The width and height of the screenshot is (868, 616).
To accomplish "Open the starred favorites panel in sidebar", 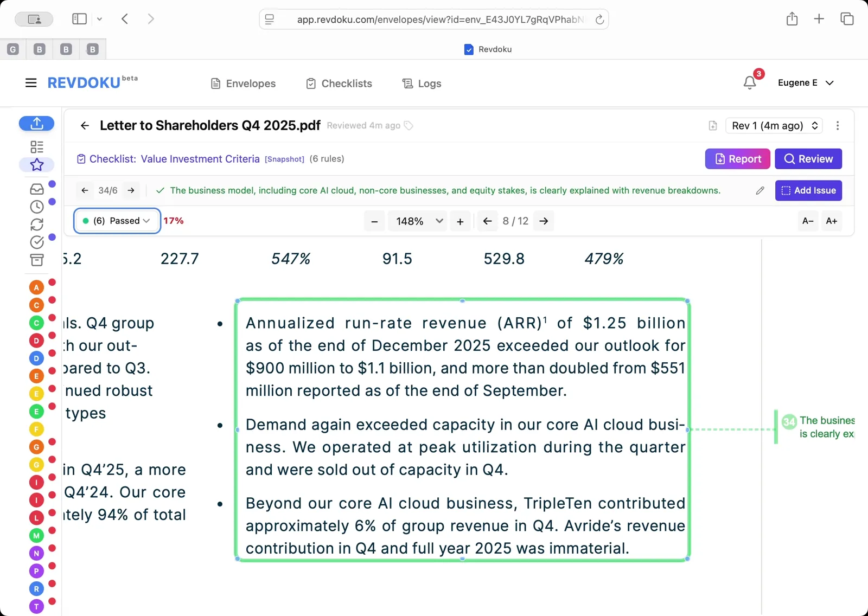I will pyautogui.click(x=36, y=165).
